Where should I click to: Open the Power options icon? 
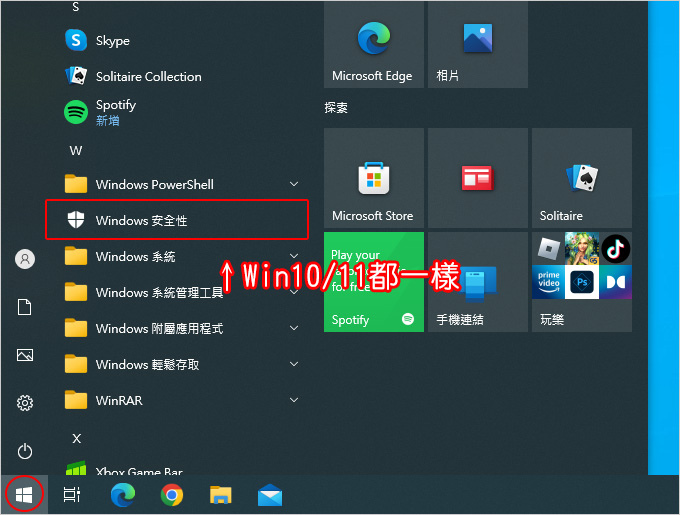click(25, 451)
